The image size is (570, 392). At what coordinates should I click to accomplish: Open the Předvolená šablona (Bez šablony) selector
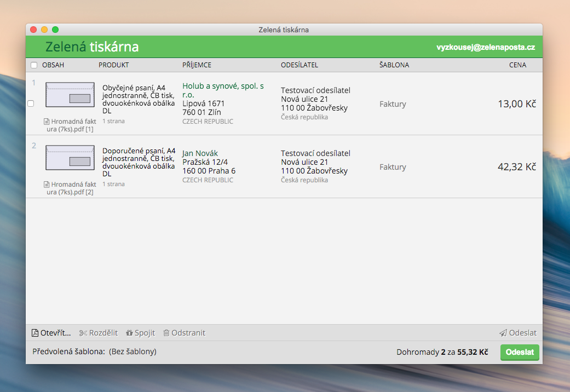pyautogui.click(x=133, y=351)
